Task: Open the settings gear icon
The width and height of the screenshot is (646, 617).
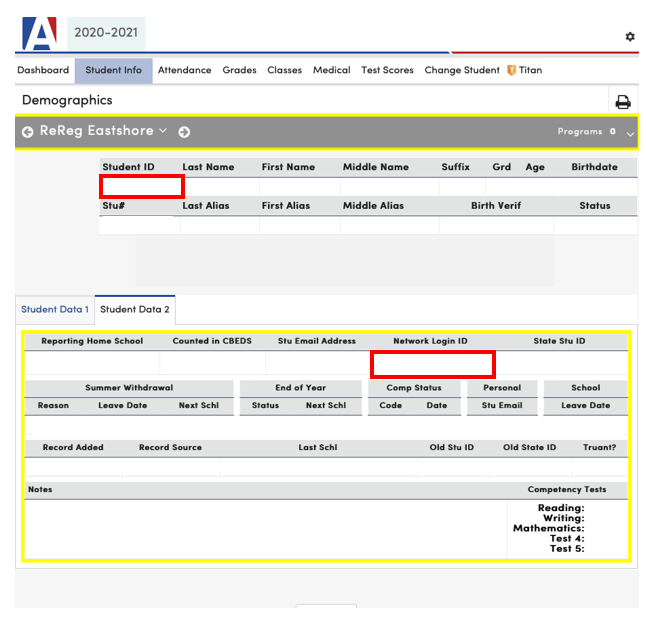Action: pyautogui.click(x=630, y=37)
